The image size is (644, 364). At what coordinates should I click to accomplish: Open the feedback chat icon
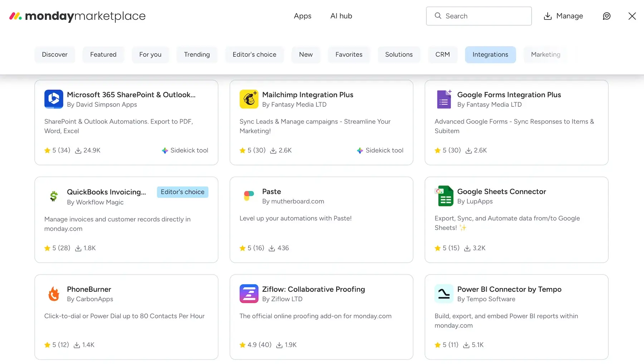coord(606,16)
